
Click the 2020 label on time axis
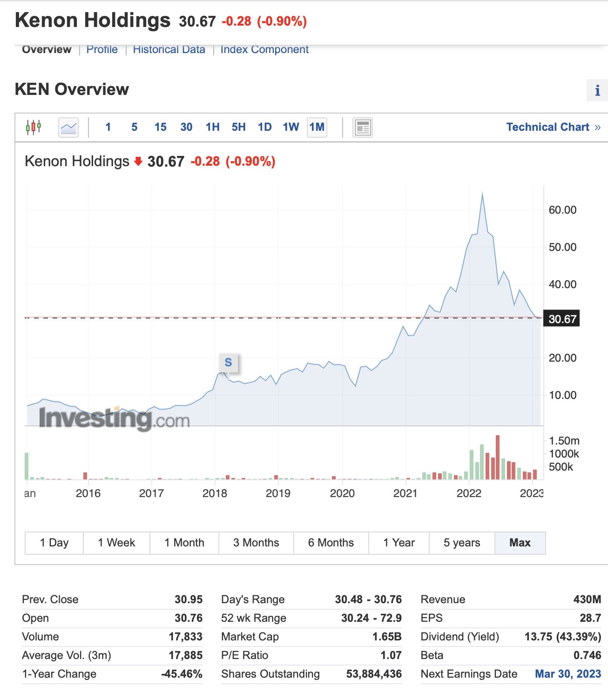(x=342, y=493)
